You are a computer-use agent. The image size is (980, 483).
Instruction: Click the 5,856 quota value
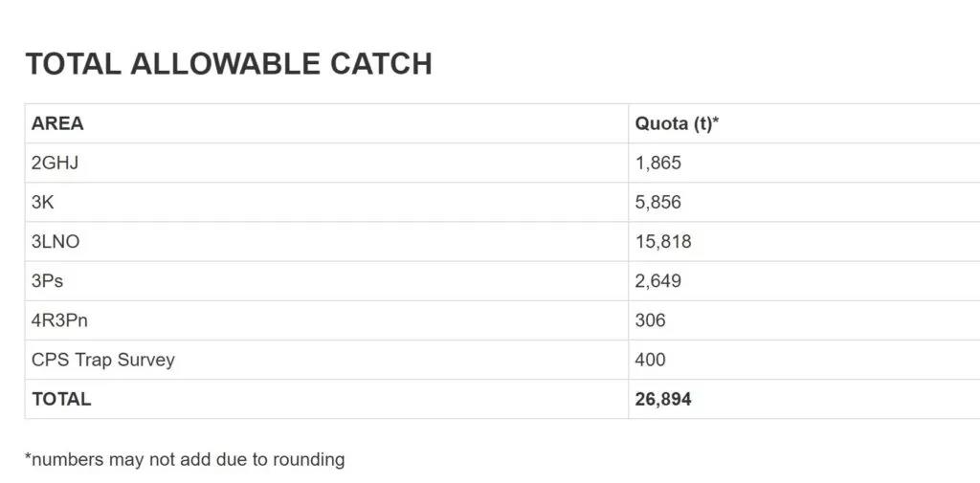point(658,203)
